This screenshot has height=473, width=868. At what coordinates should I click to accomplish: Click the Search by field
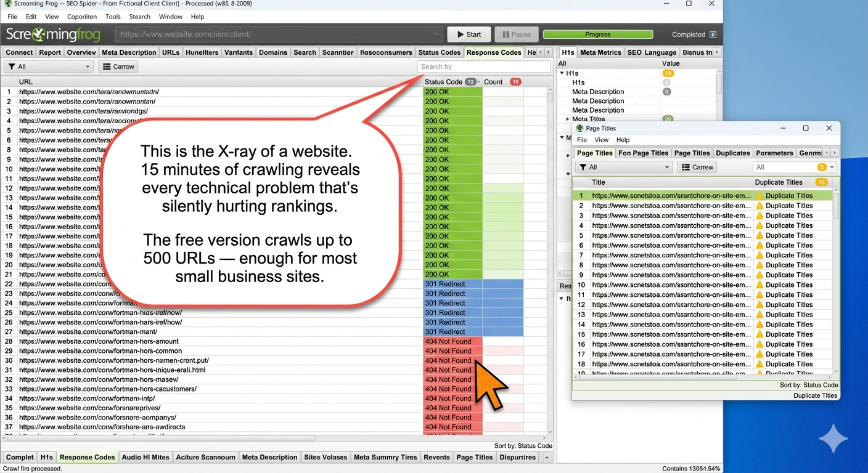484,67
